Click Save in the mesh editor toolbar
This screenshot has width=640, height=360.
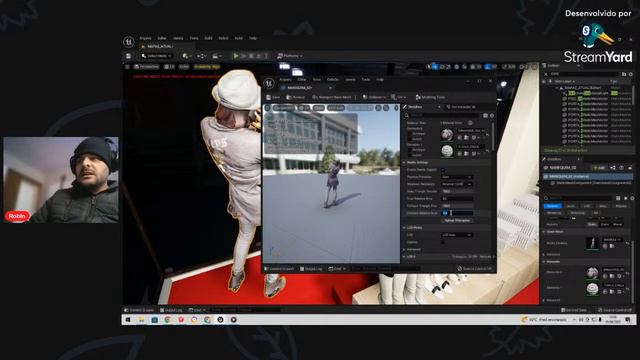pyautogui.click(x=273, y=97)
